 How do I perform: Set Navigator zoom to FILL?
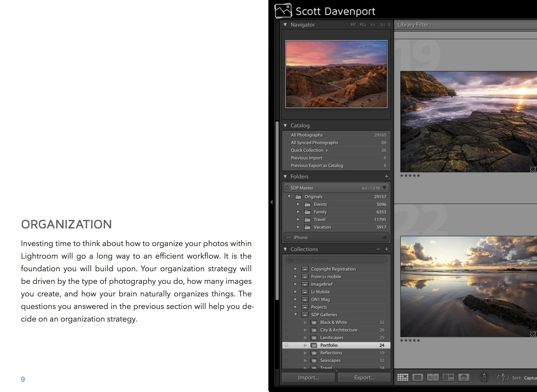click(x=363, y=25)
